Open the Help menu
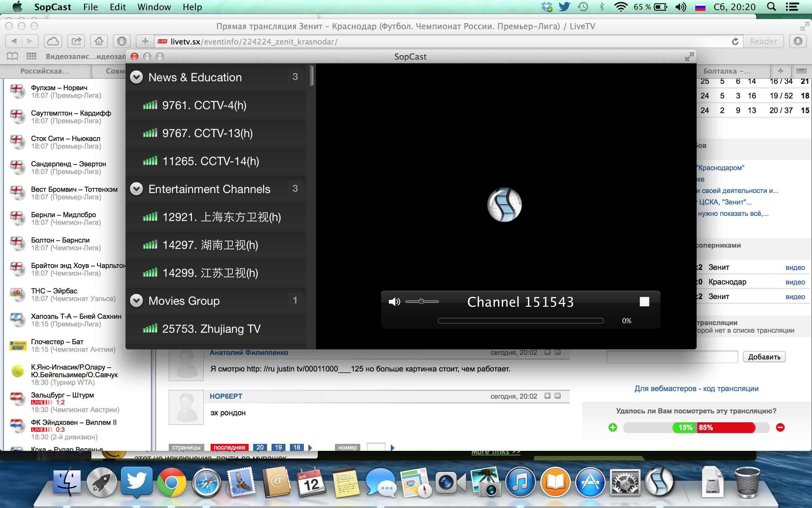Image resolution: width=812 pixels, height=508 pixels. pyautogui.click(x=192, y=7)
